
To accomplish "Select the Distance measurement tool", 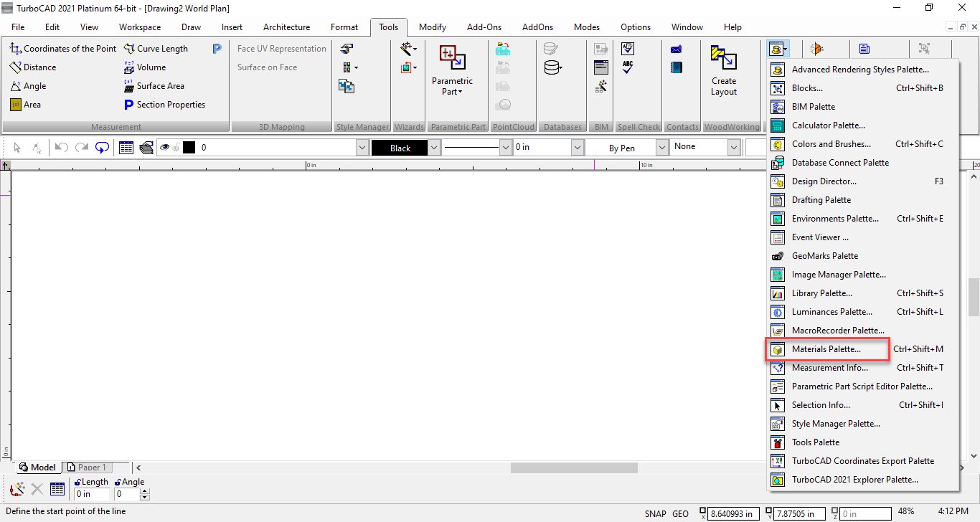I will (x=33, y=67).
